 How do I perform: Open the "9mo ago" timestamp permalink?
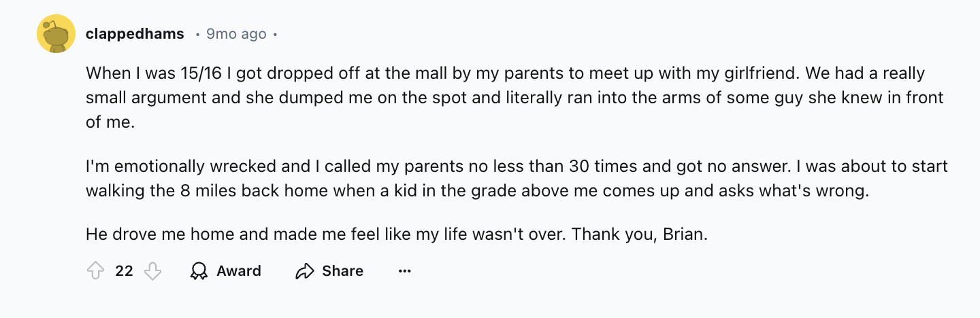coord(235,33)
